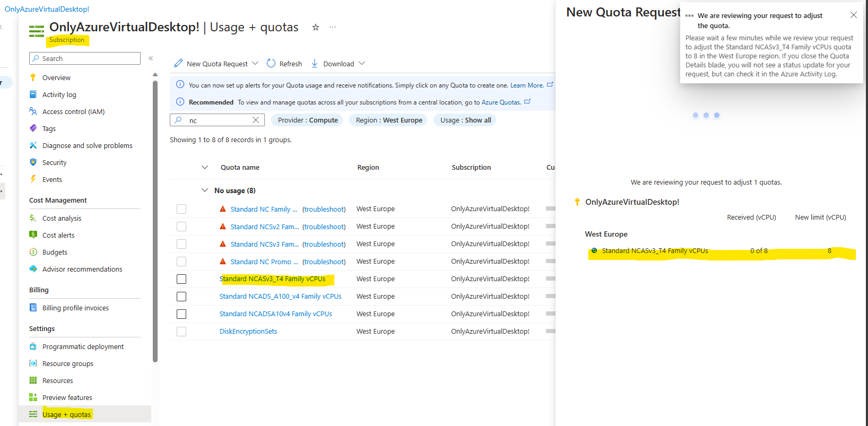
Task: Toggle the header expand-all chevron
Action: (x=205, y=167)
